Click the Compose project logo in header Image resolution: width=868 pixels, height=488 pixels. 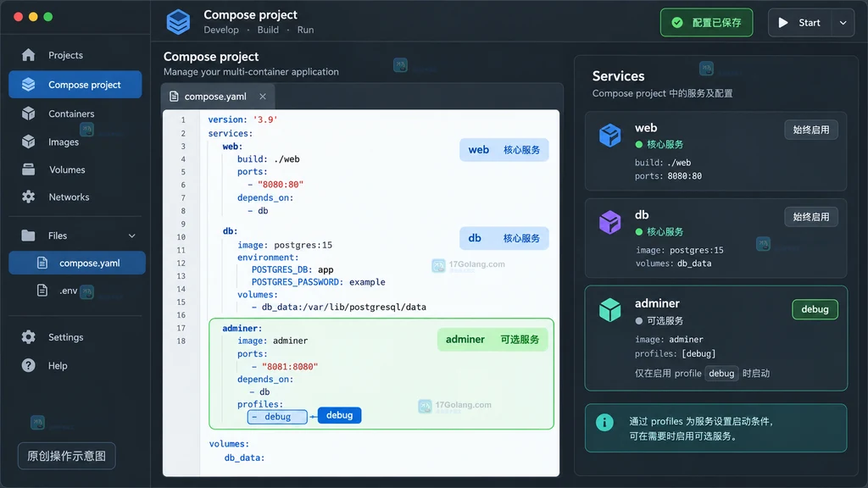178,22
